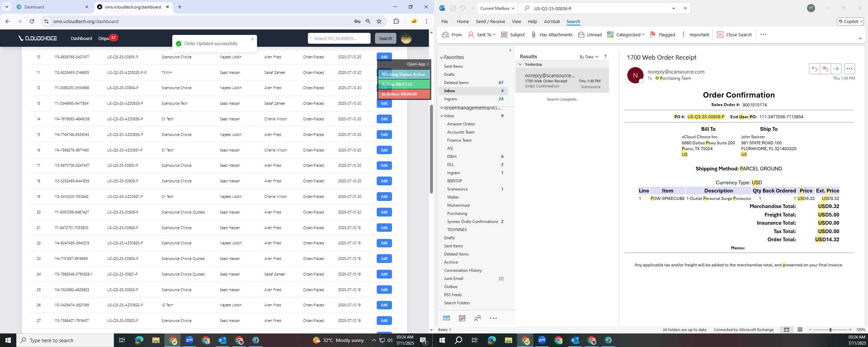Filter search by Flagged
Screen dimensions: 868x347
coord(663,35)
